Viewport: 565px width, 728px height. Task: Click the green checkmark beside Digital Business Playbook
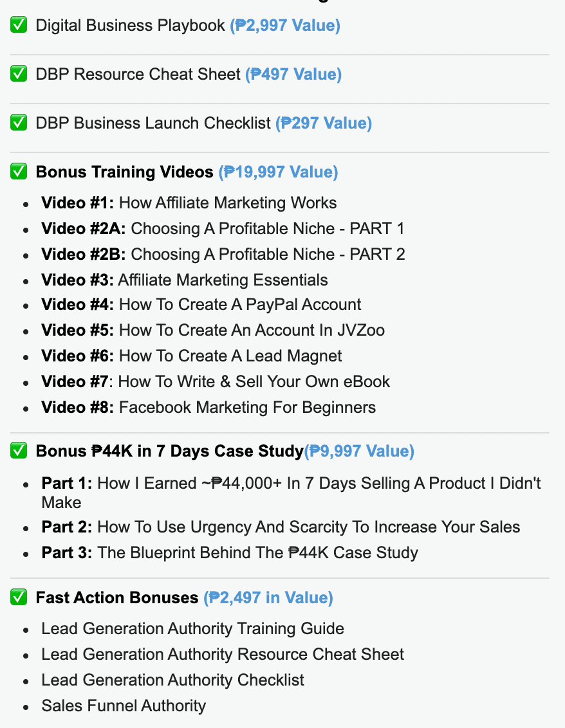pos(19,25)
